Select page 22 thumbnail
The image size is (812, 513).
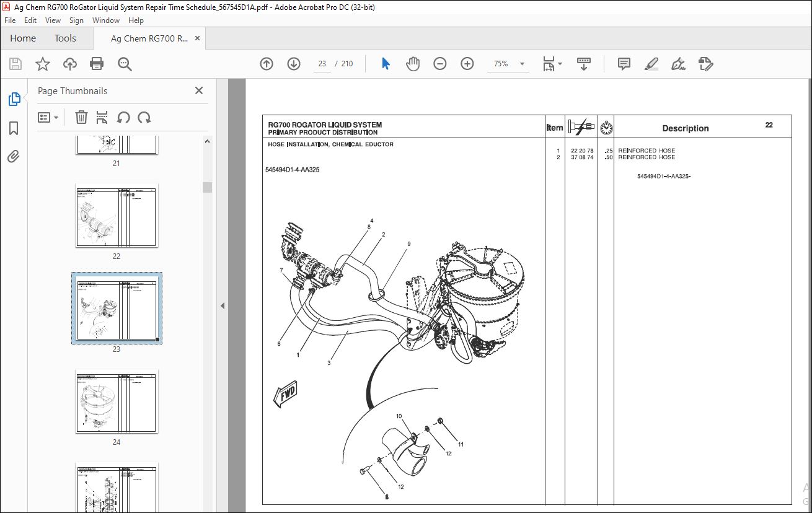tap(117, 215)
